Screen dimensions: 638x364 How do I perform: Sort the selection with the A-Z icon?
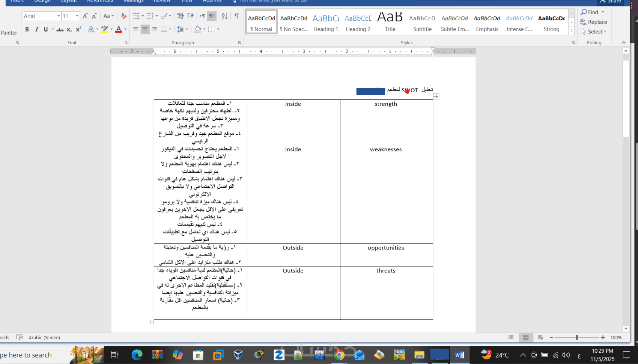(x=224, y=16)
